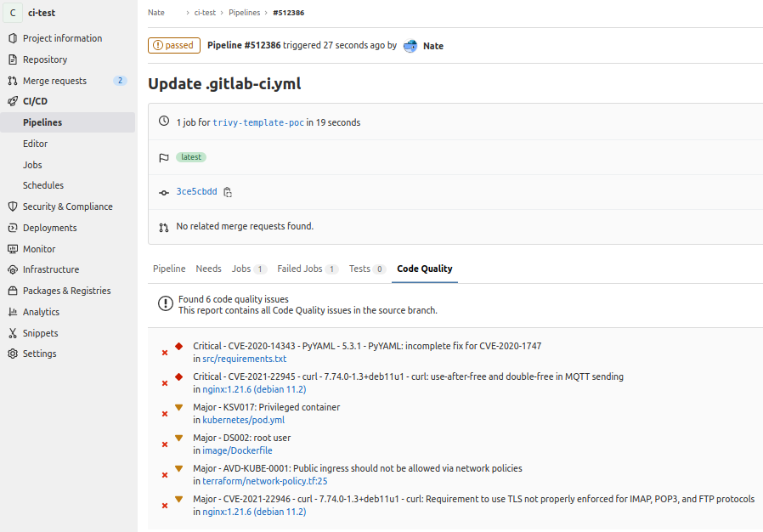Open the Analytics section
Image resolution: width=763 pixels, height=532 pixels.
click(42, 311)
